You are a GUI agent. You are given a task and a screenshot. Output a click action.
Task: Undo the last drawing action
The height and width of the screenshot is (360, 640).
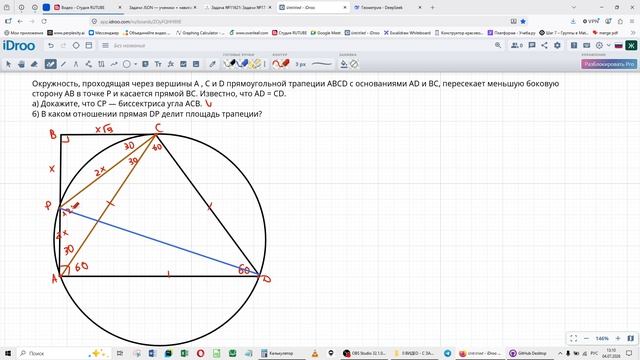51,46
